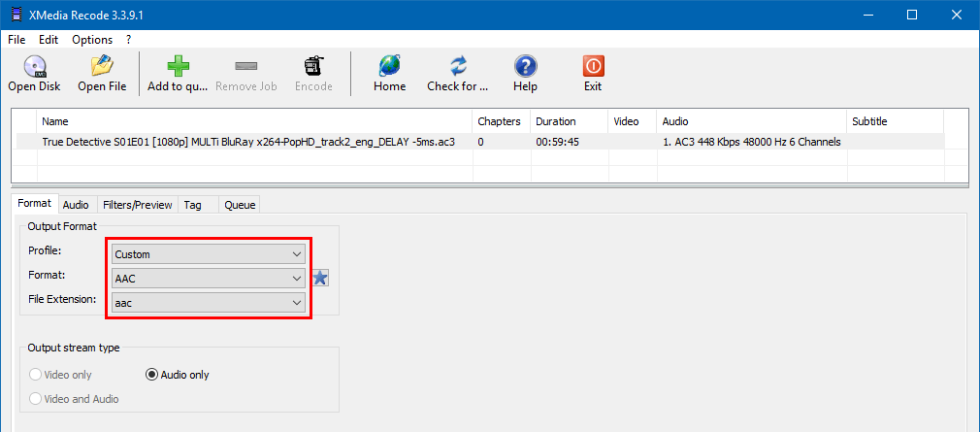This screenshot has height=432, width=980.
Task: Switch to the Filters/Preview tab
Action: [x=137, y=205]
